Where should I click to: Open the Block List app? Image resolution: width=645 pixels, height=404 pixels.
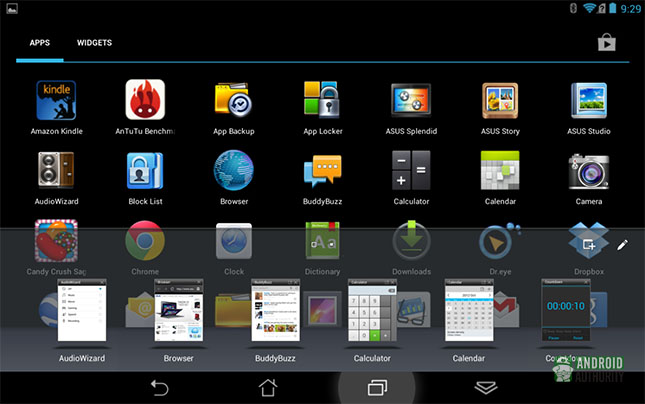145,170
